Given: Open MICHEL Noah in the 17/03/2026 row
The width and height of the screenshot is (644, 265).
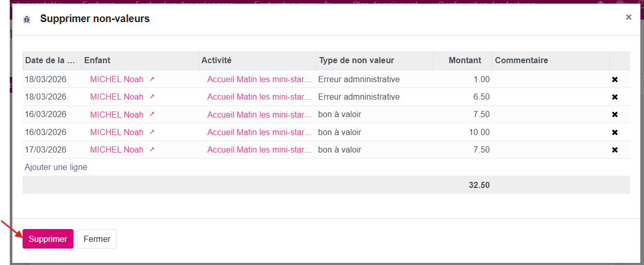Looking at the screenshot, I should pyautogui.click(x=117, y=149).
